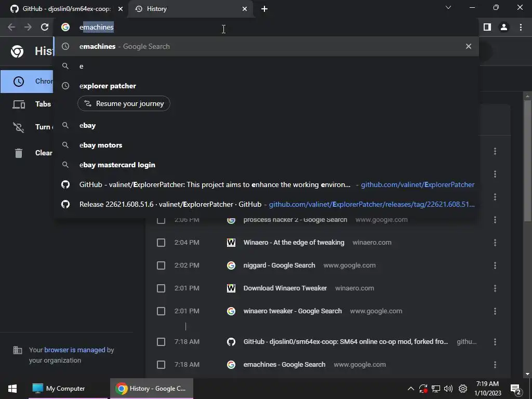Screen dimensions: 532x399
Task: Open actions menu for emachines history entry
Action: coord(495,365)
